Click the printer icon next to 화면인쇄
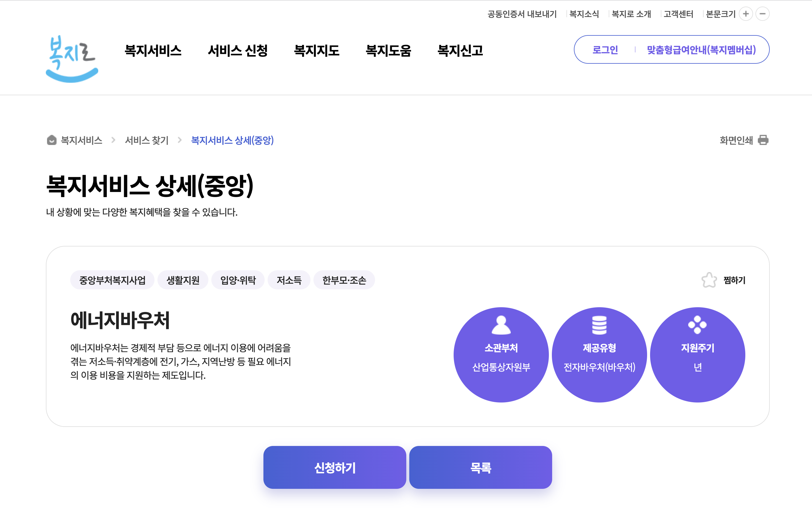The width and height of the screenshot is (812, 518). pyautogui.click(x=763, y=140)
